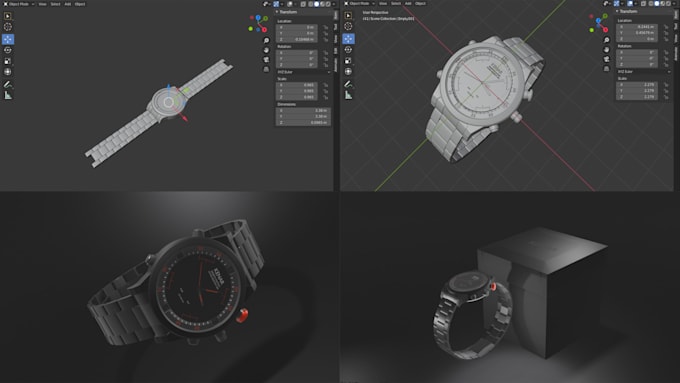Click Scale Z field in right viewport
This screenshot has height=383, width=680.
[x=637, y=97]
